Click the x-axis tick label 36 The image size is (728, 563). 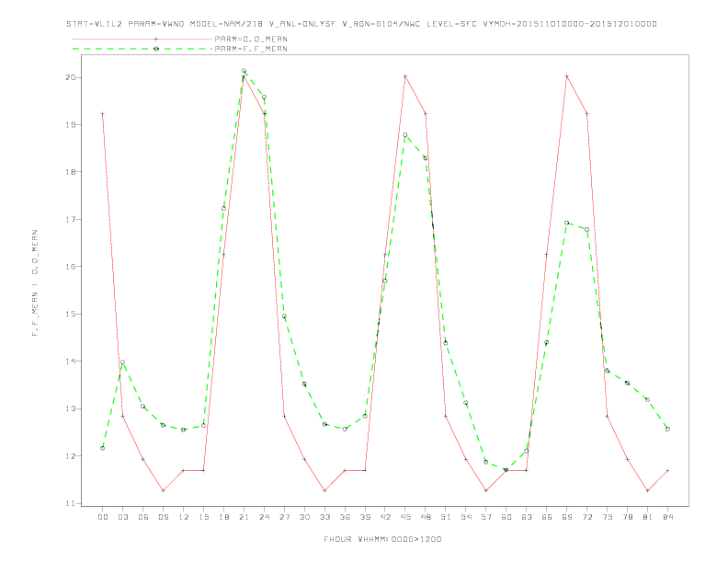click(345, 517)
